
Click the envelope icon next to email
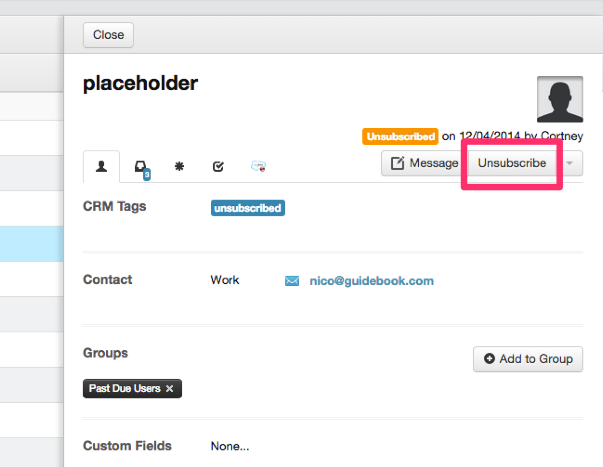[x=292, y=281]
